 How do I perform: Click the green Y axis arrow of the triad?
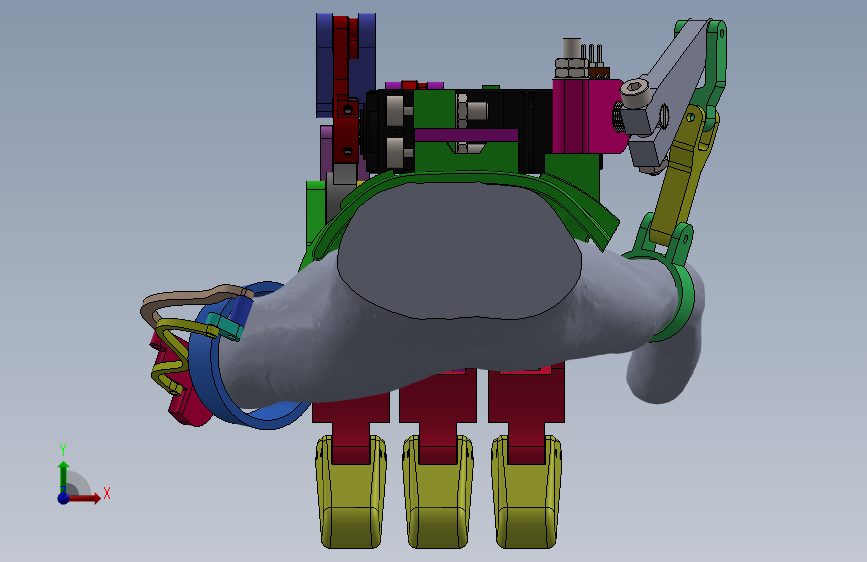click(63, 477)
